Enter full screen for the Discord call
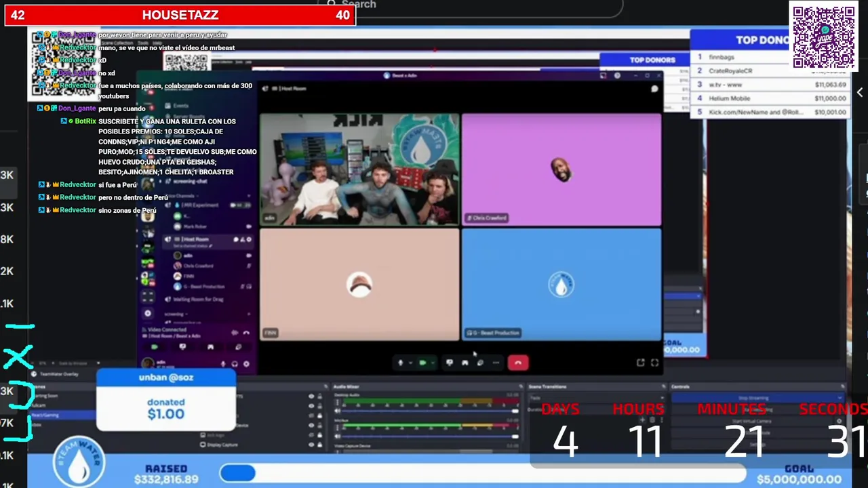The height and width of the screenshot is (488, 868). (x=654, y=363)
